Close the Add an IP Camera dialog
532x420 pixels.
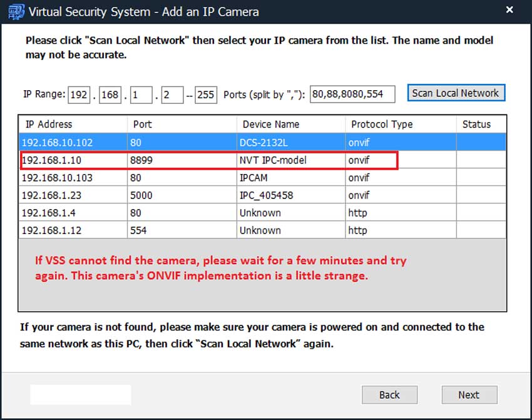tap(510, 11)
